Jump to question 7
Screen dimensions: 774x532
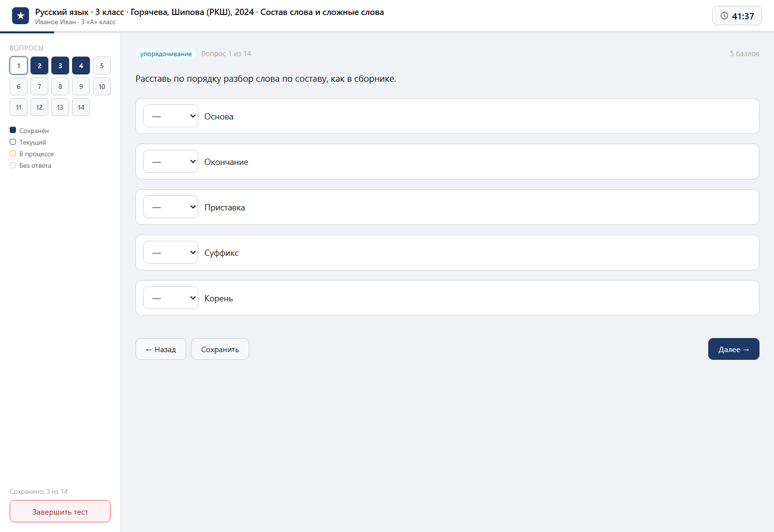click(39, 87)
